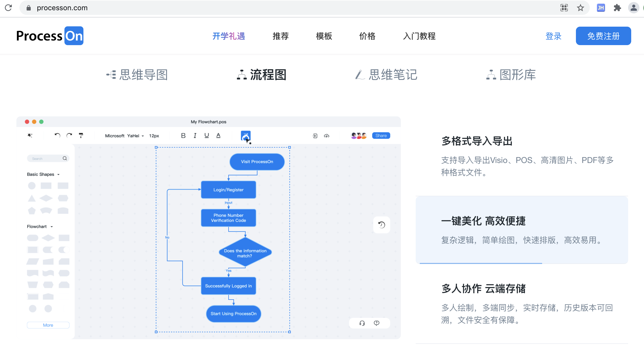The width and height of the screenshot is (644, 348).
Task: Toggle Bold formatting icon
Action: click(183, 136)
